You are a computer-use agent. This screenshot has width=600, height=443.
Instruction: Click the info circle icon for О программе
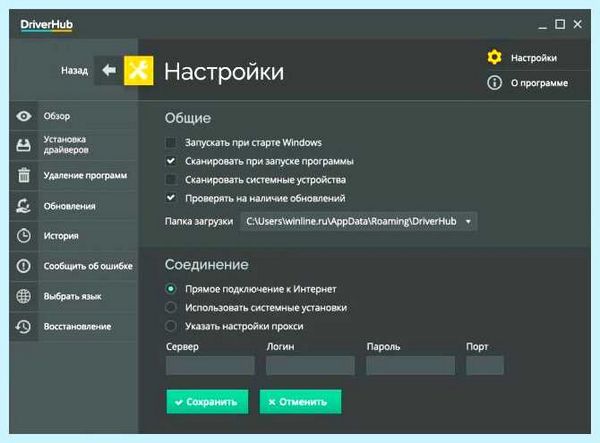(x=494, y=83)
